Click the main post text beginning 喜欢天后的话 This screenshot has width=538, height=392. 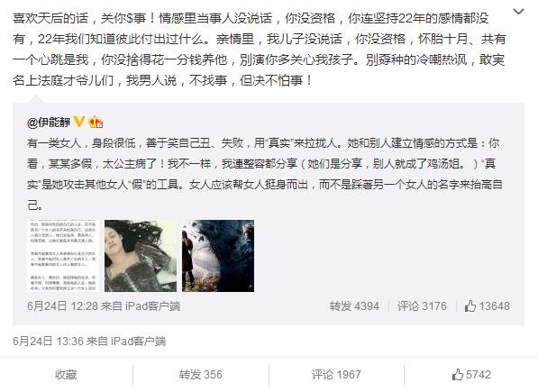[260, 50]
